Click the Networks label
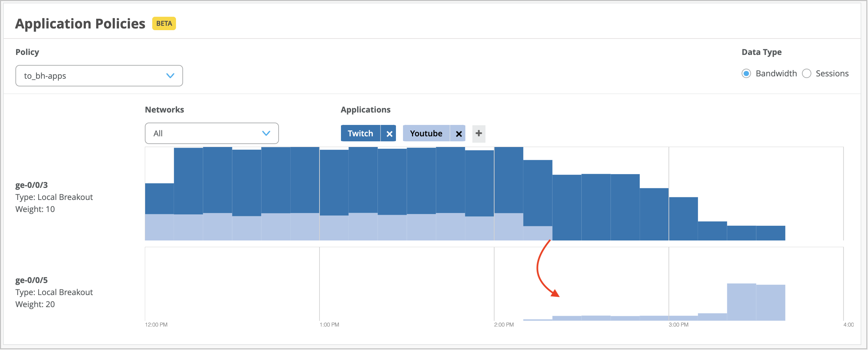The image size is (868, 350). [164, 110]
